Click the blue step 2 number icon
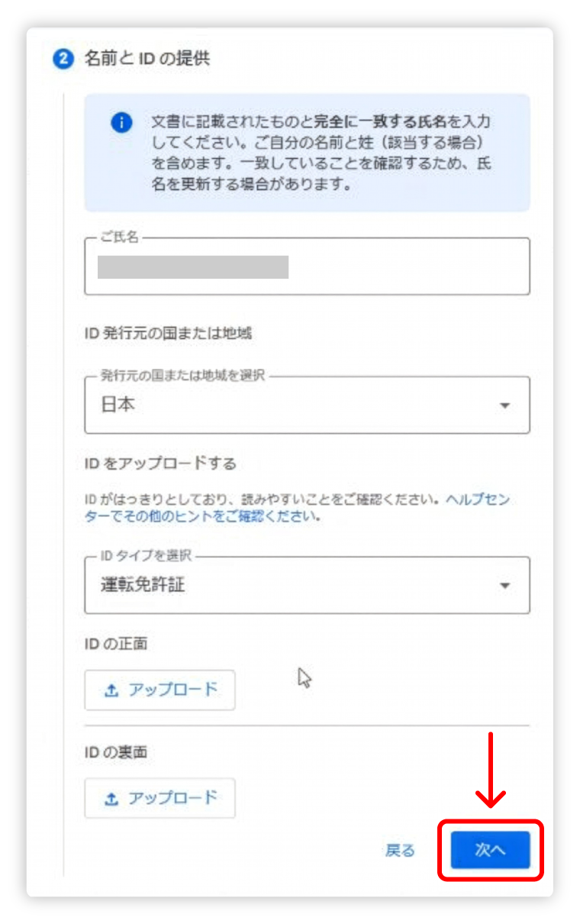The width and height of the screenshot is (580, 924). point(62,59)
